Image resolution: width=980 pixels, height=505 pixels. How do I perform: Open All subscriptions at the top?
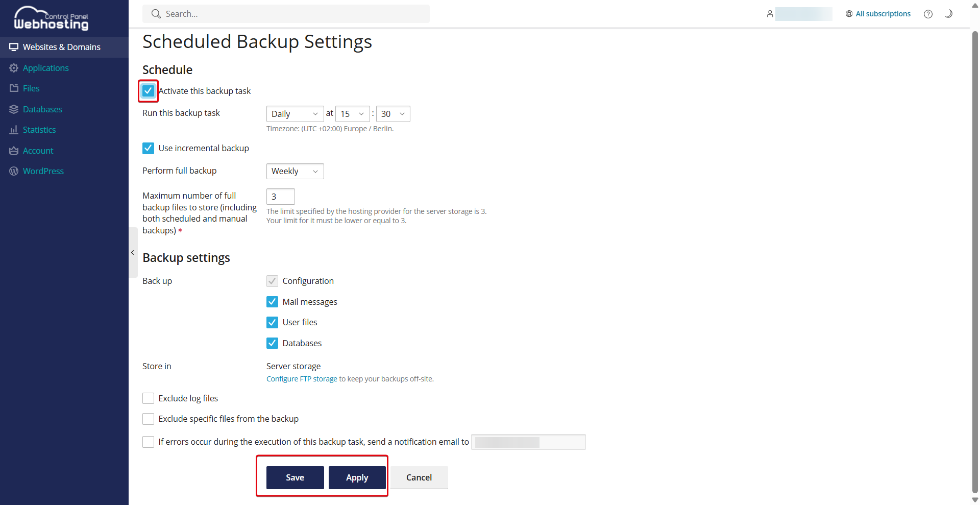point(883,14)
